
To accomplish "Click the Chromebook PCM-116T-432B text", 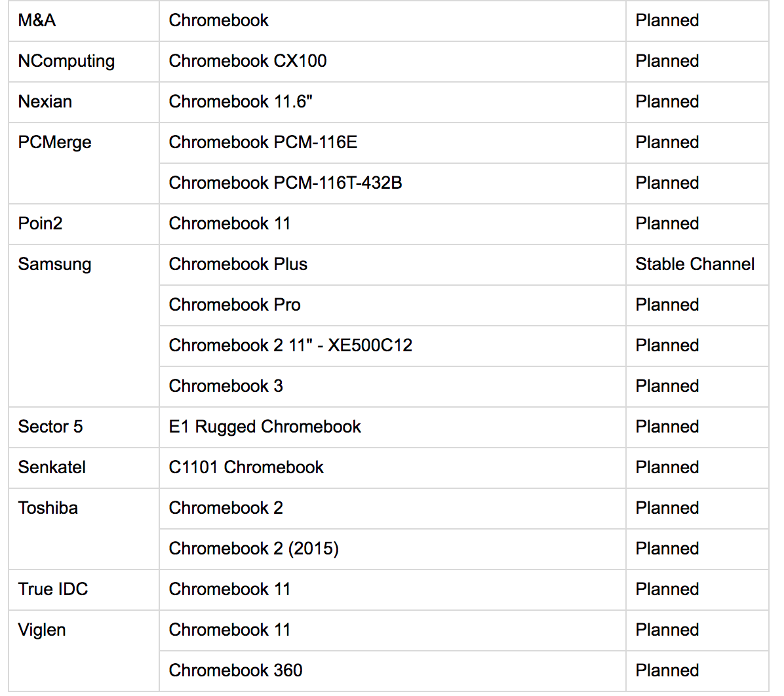I will point(285,183).
